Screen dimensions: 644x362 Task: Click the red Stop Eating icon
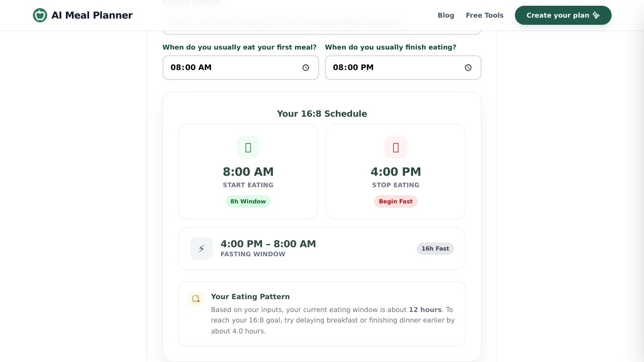(396, 147)
